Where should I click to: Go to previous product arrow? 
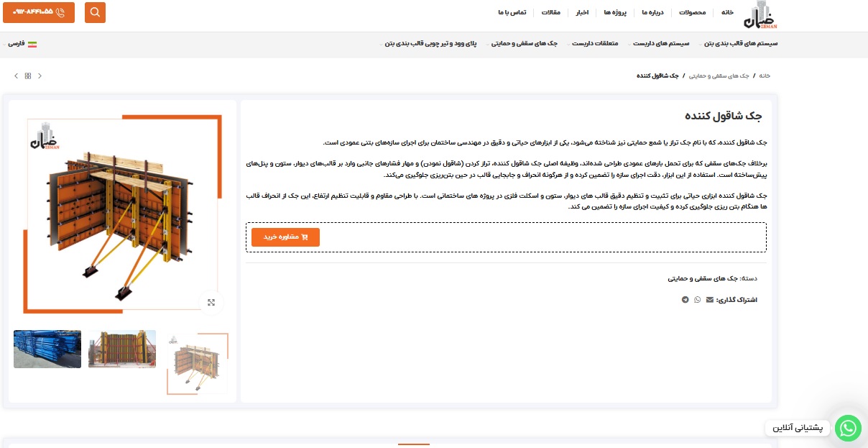40,76
